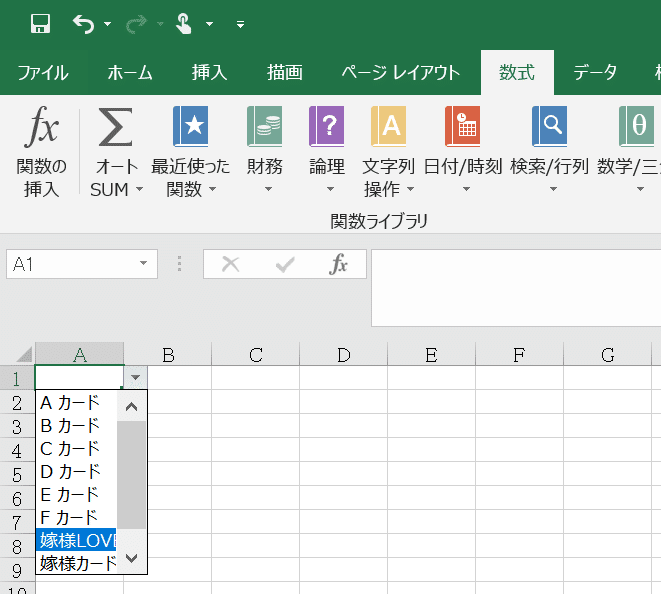661x594 pixels.
Task: Cancel entry with X in formula bar
Action: (231, 264)
